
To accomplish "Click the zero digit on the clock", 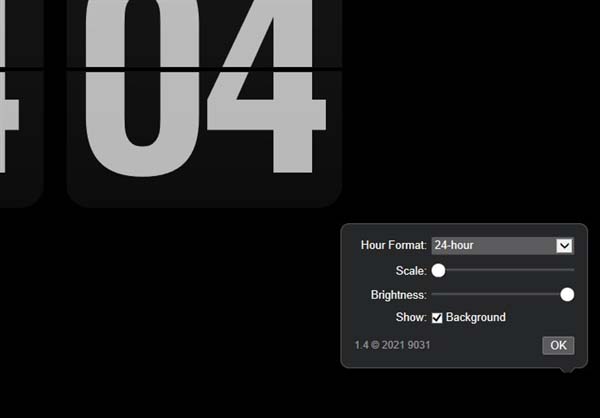I will [x=142, y=88].
